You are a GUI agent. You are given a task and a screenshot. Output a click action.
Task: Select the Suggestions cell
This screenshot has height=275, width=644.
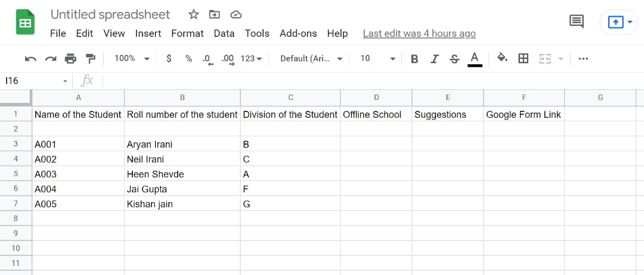click(x=448, y=114)
